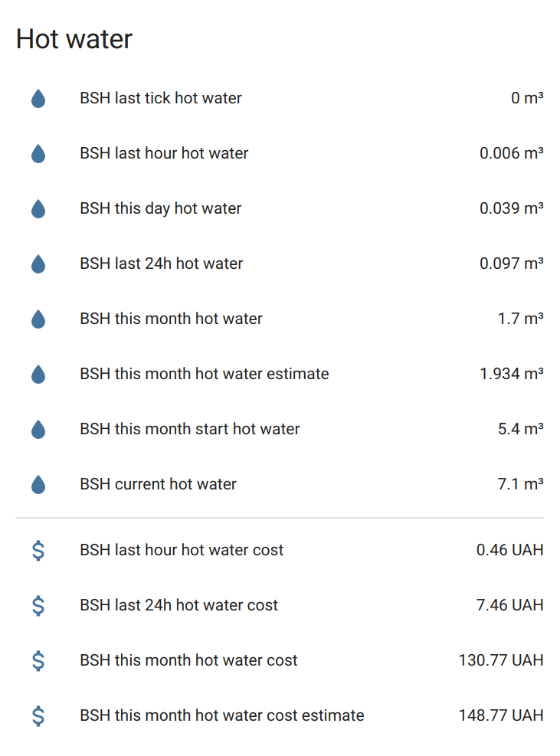Open BSH last tick hot water details

pyautogui.click(x=280, y=98)
